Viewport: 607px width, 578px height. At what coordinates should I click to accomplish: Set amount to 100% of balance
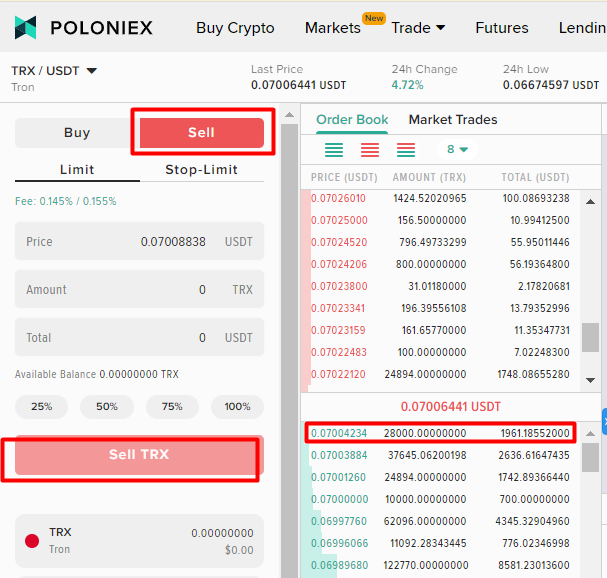click(237, 406)
